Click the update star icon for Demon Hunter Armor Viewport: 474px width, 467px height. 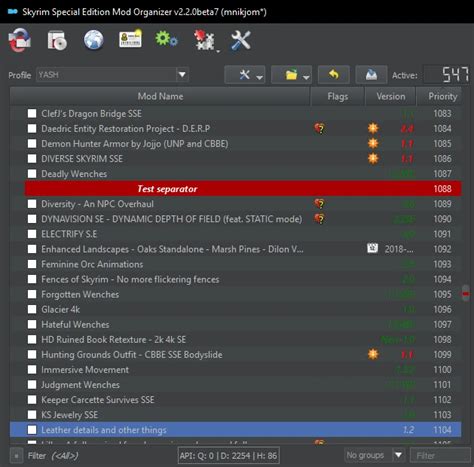(373, 143)
